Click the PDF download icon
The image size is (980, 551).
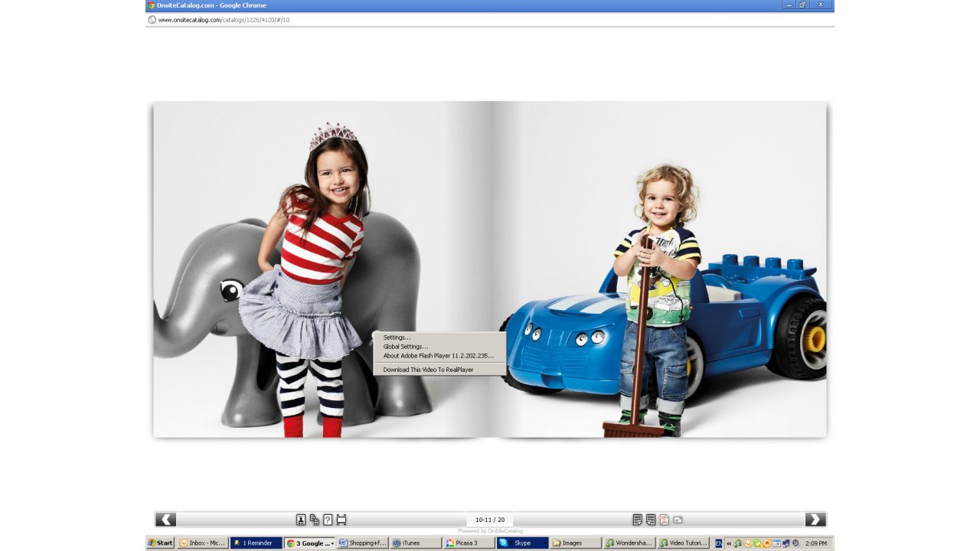click(664, 520)
